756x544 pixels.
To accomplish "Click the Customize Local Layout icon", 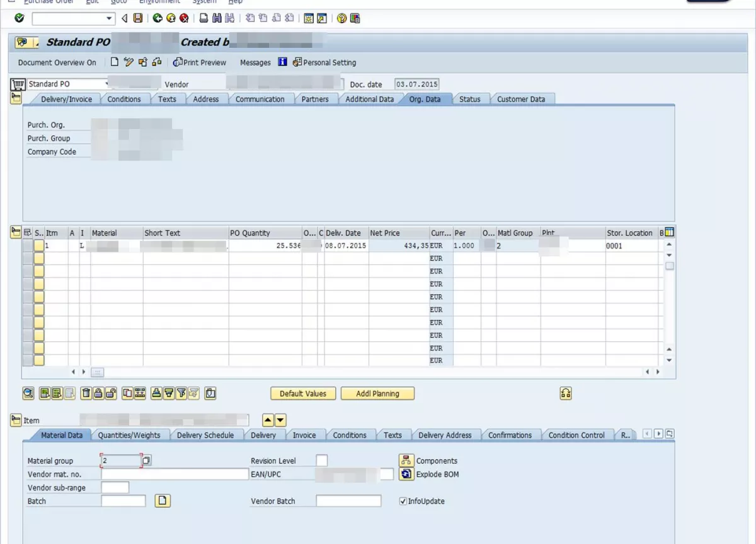I will (x=354, y=18).
